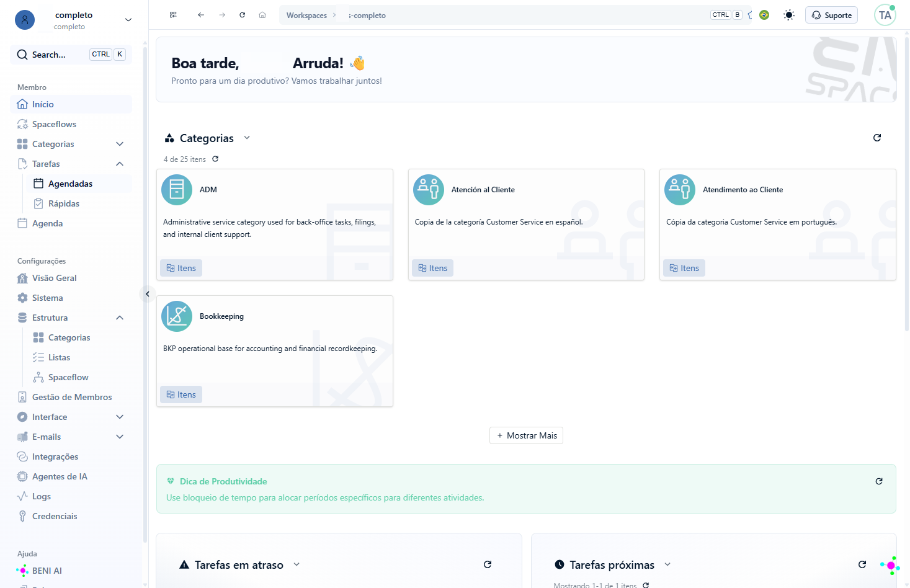Refresh the Categorias section
The height and width of the screenshot is (588, 910).
click(x=877, y=138)
